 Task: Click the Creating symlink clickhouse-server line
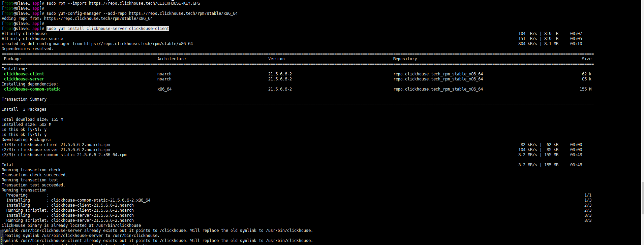tap(80, 236)
